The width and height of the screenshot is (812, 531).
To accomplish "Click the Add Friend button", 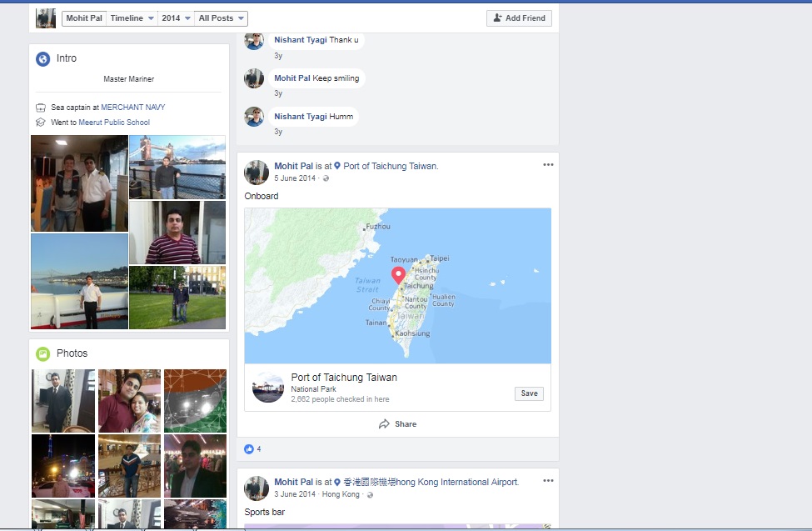I will click(519, 18).
